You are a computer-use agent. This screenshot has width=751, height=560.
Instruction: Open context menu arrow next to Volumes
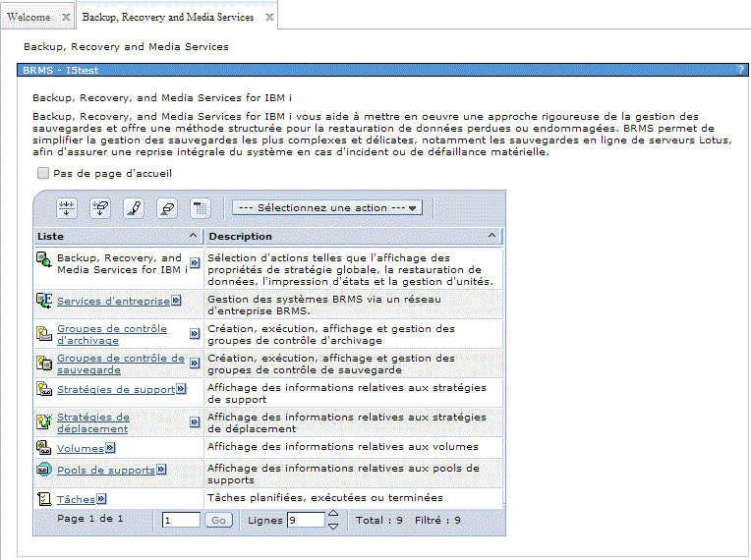pos(110,448)
